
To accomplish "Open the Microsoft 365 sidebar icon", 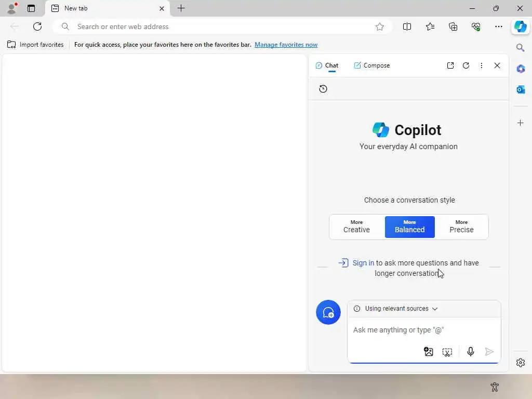I will (521, 69).
